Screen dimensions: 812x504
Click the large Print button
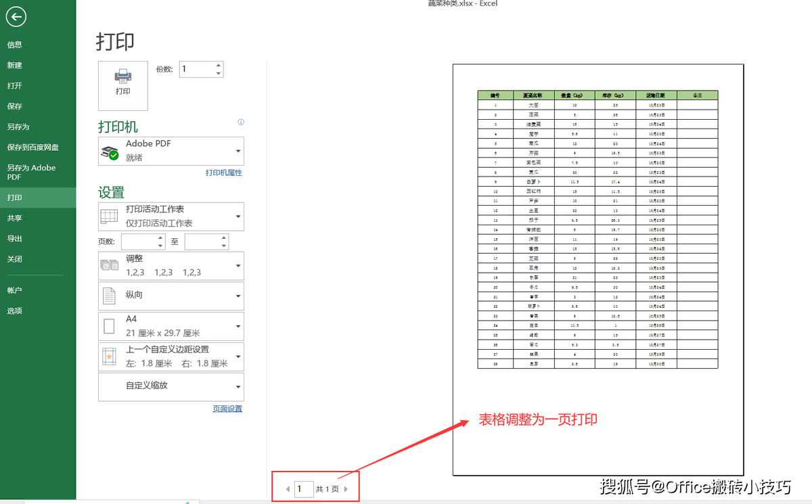click(122, 86)
